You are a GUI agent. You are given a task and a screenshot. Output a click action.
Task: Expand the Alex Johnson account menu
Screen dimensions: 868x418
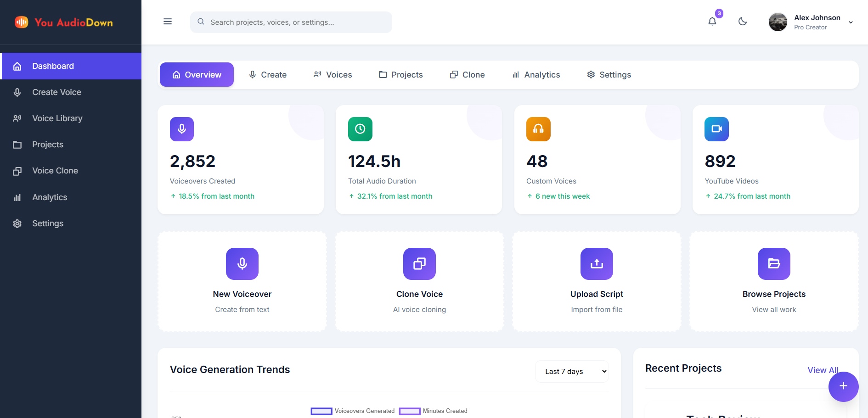851,22
